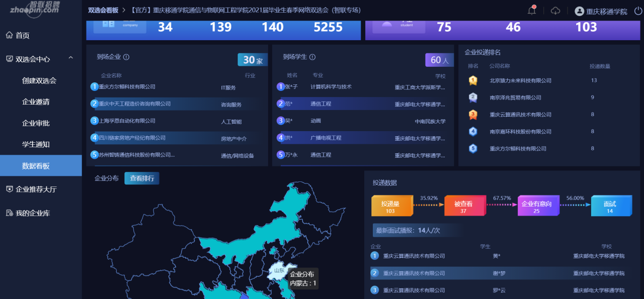Open 企业推荐大厅 in sidebar
Viewport: 644px width, 299px height.
click(x=36, y=189)
